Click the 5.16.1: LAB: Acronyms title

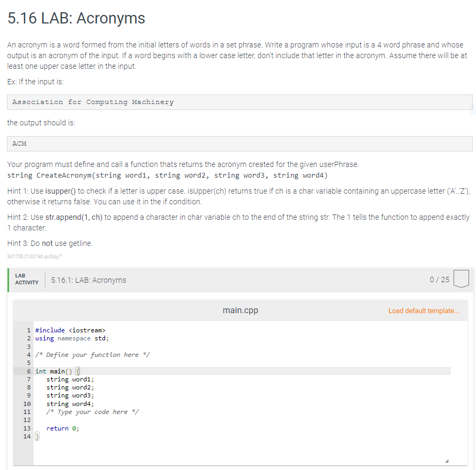[89, 279]
